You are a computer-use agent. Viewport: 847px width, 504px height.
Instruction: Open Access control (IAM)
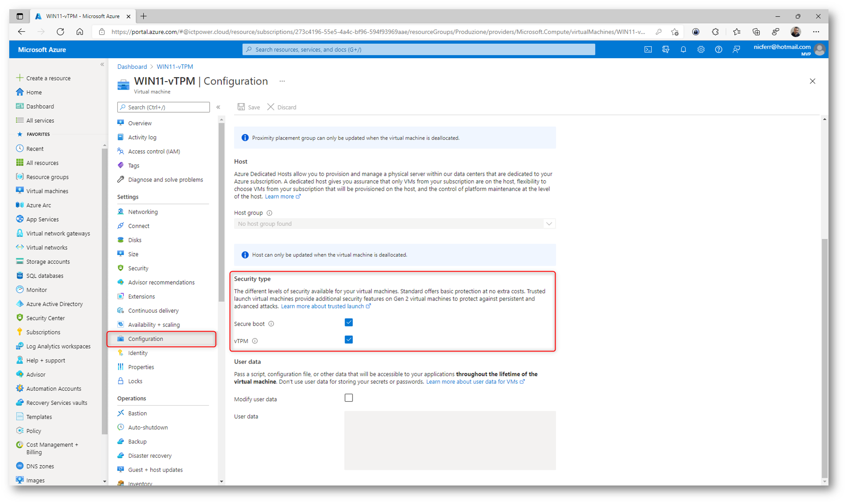pyautogui.click(x=154, y=152)
